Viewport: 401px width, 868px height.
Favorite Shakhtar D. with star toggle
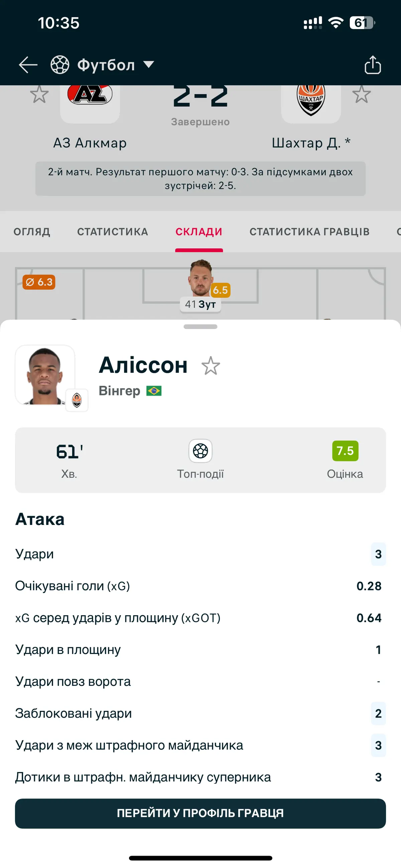pos(362,94)
